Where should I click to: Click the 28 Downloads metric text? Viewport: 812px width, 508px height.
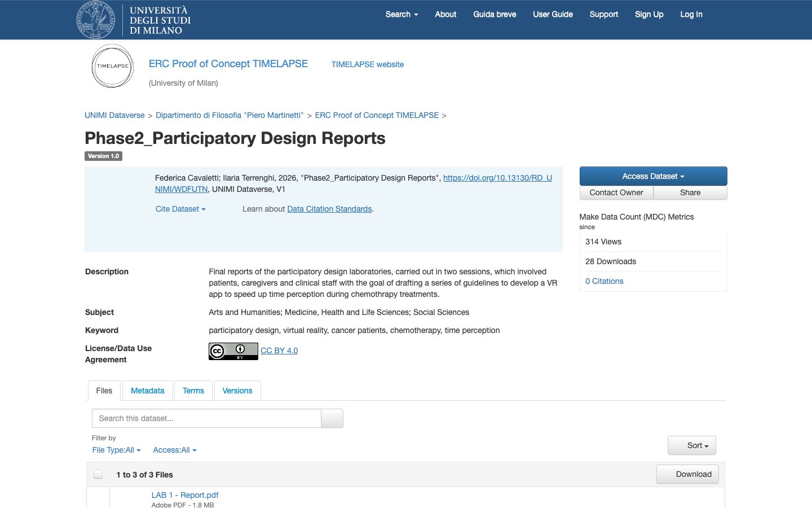click(611, 261)
